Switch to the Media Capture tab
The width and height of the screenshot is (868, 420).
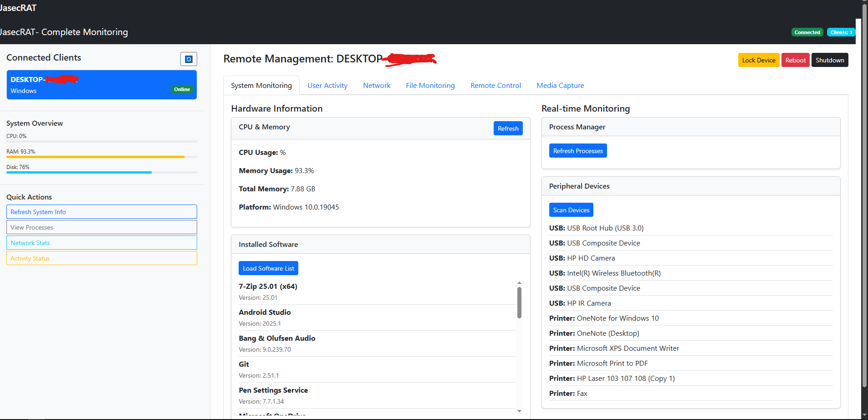[560, 85]
